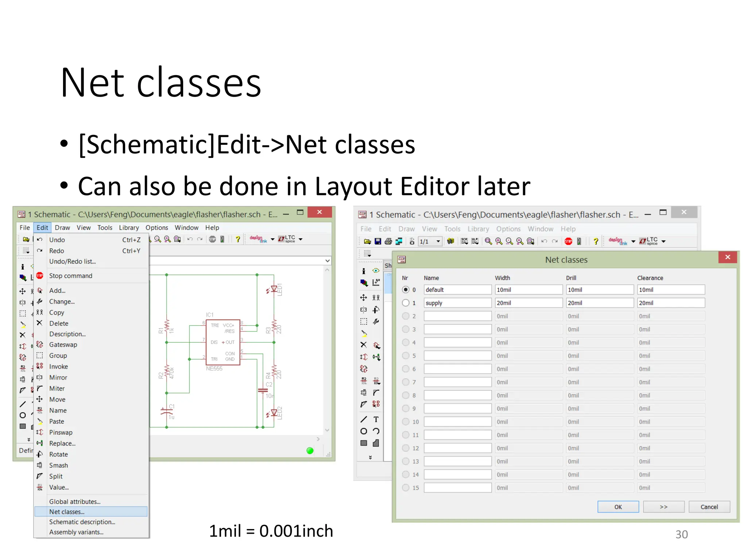This screenshot has width=747, height=560.
Task: Select the Change wrench tool in right palette
Action: click(376, 322)
